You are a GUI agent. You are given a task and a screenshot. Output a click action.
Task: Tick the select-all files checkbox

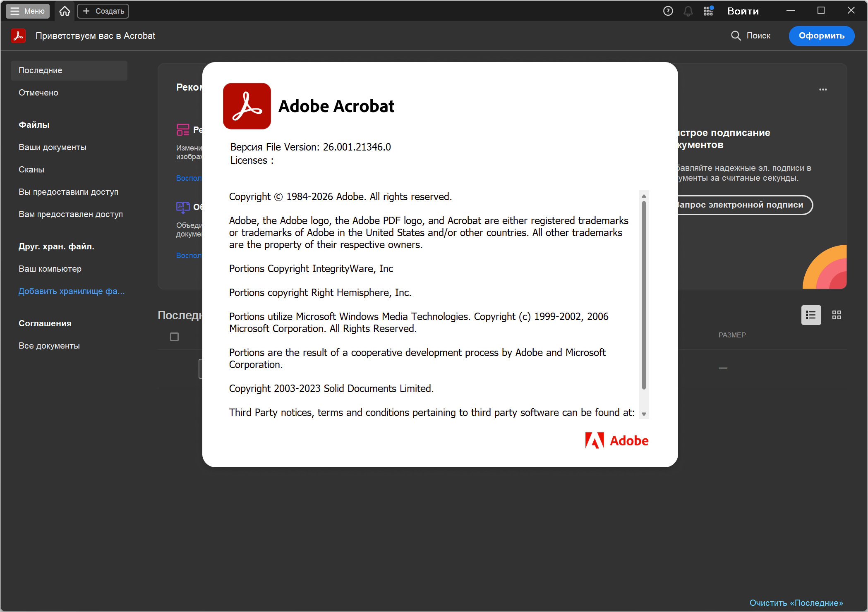175,337
